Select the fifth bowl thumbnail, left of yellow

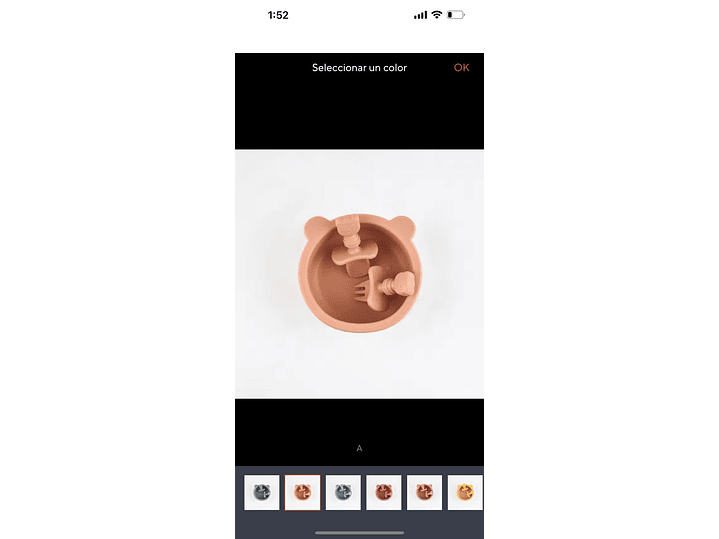(x=424, y=492)
